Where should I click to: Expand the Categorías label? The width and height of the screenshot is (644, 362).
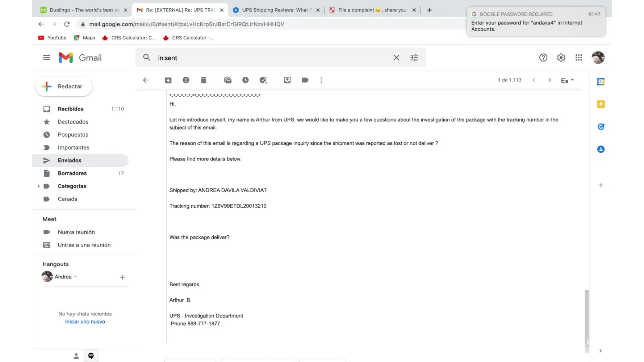pyautogui.click(x=38, y=186)
